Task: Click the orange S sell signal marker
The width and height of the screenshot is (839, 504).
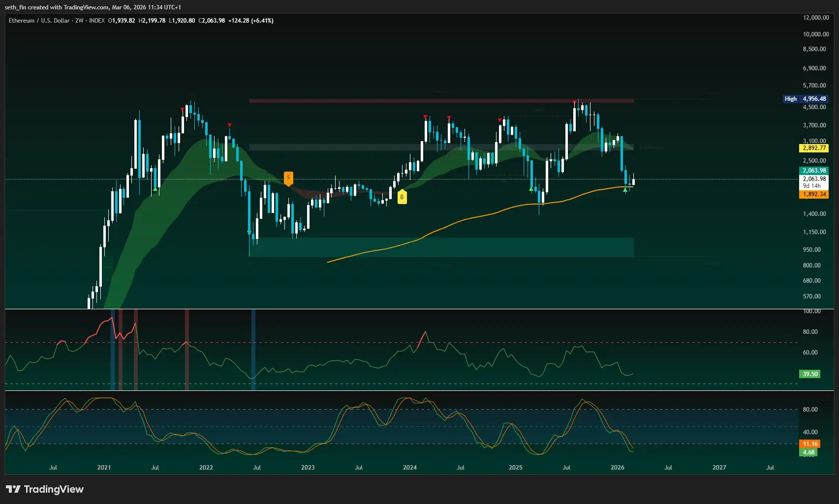Action: pyautogui.click(x=288, y=178)
